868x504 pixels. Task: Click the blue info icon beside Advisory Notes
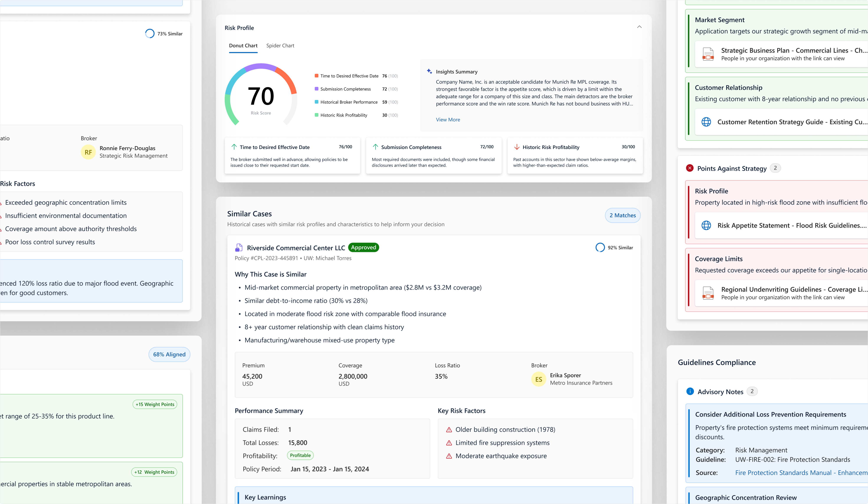[690, 391]
